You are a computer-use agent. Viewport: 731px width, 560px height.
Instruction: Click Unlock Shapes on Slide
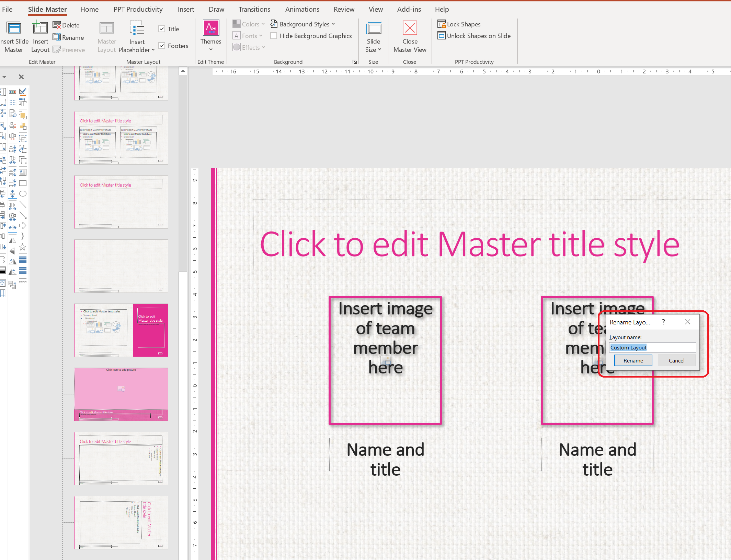[x=474, y=35]
